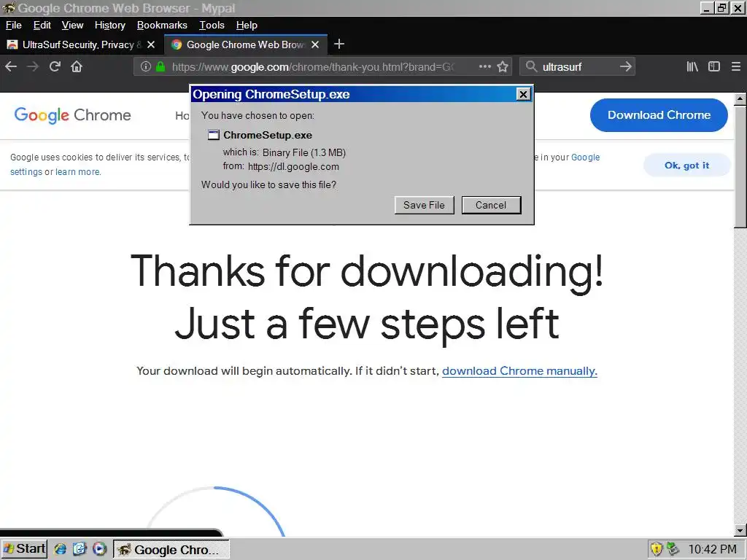747x560 pixels.
Task: Click the ChromeSetup.exe file icon
Action: [214, 135]
